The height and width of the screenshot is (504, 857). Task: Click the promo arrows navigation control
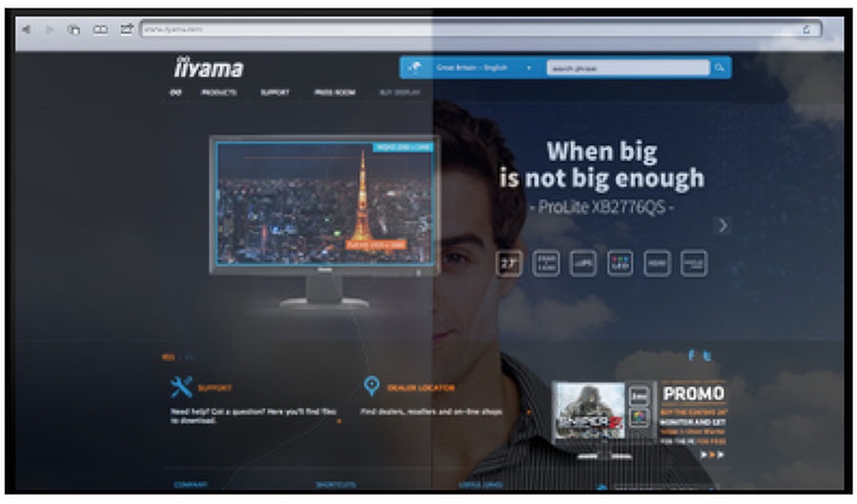pyautogui.click(x=712, y=454)
